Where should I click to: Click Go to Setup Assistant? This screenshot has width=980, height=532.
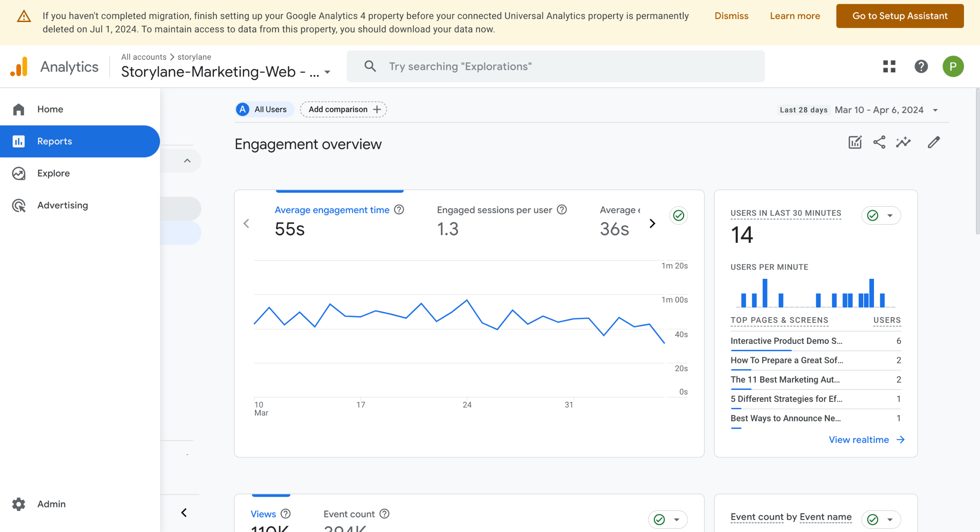click(900, 16)
